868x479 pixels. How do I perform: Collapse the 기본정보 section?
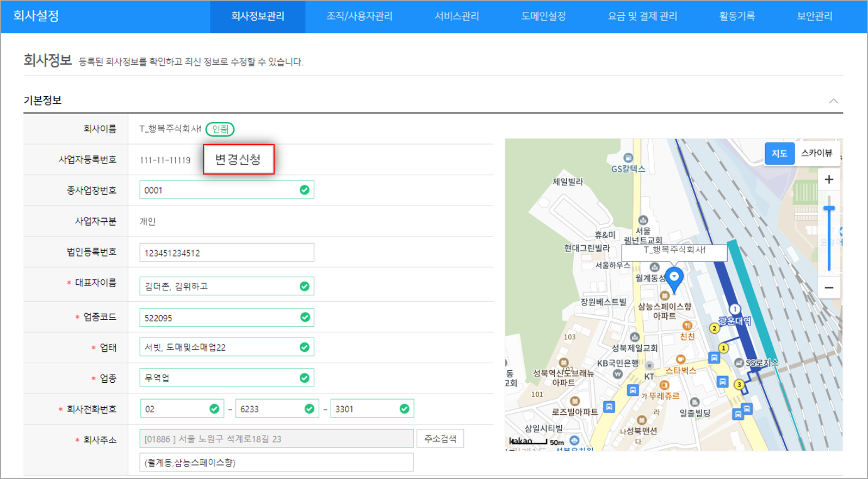pos(833,101)
